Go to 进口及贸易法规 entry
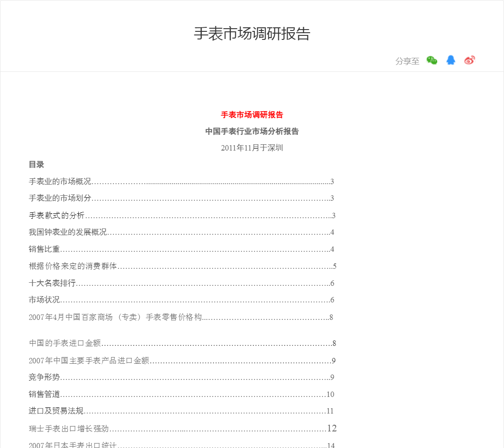 [x=56, y=411]
